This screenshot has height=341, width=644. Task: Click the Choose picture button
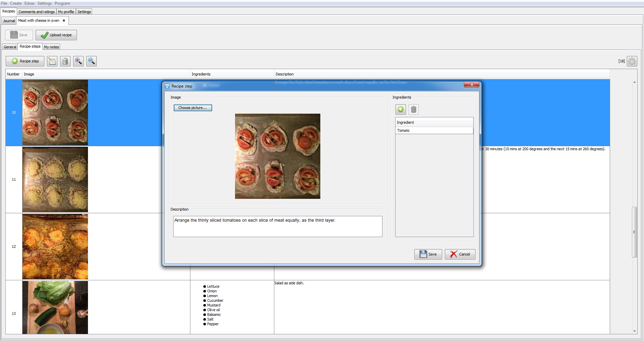click(192, 108)
